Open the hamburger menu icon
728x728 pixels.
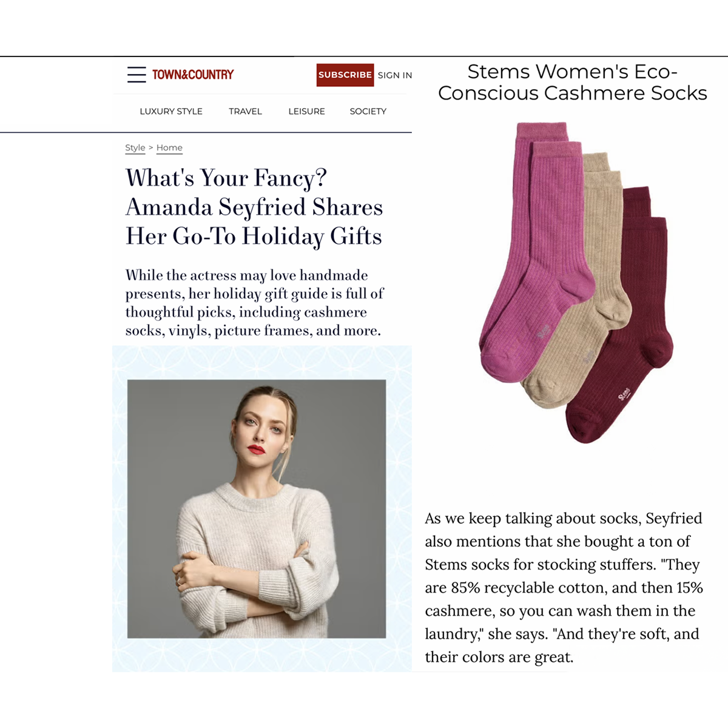[x=136, y=75]
